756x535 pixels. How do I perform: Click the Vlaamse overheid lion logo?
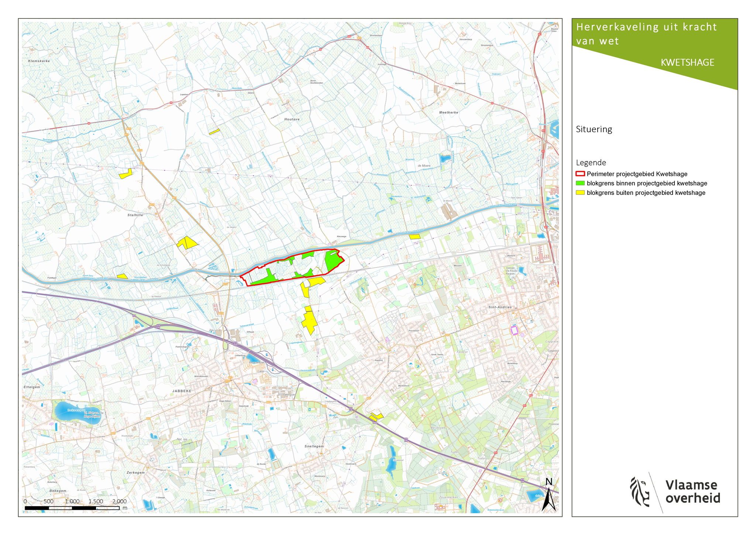coord(640,492)
